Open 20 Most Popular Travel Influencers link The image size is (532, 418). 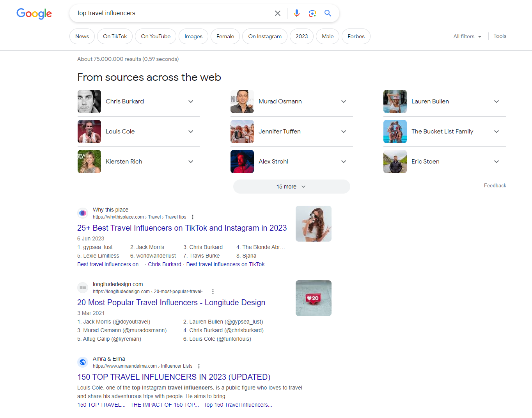[171, 302]
